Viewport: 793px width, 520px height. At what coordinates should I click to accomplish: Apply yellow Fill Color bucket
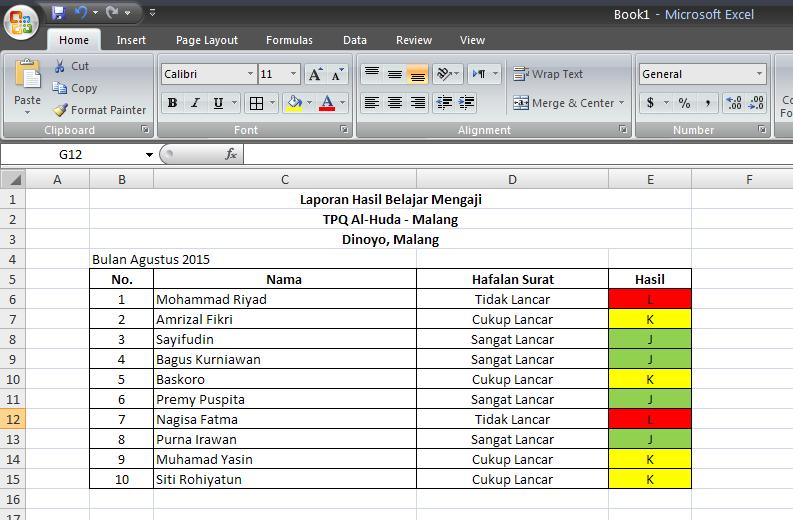click(294, 103)
